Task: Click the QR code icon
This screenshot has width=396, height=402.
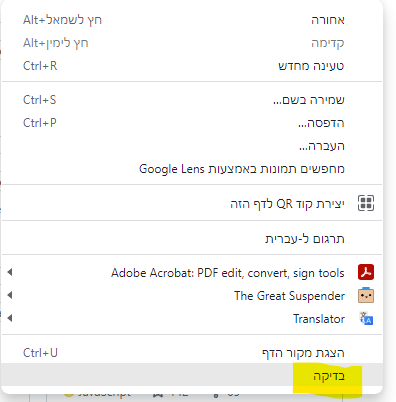Action: (366, 203)
